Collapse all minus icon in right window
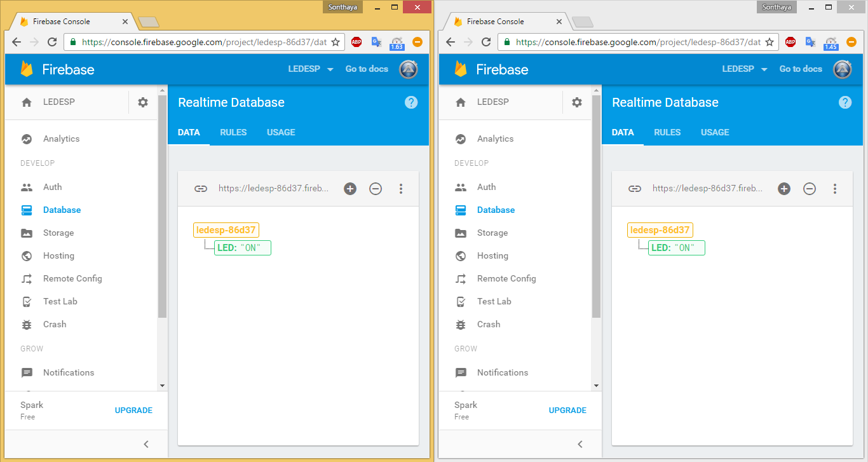The width and height of the screenshot is (868, 462). pos(810,189)
